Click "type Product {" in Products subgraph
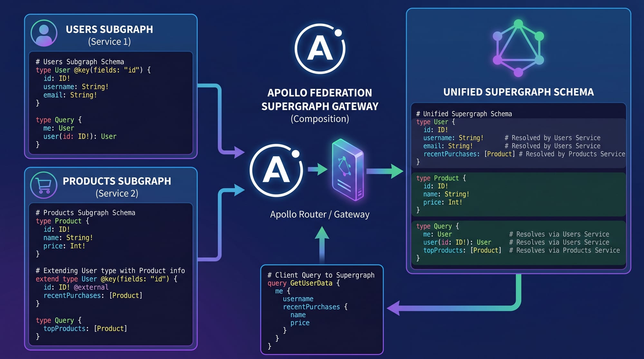 point(62,221)
